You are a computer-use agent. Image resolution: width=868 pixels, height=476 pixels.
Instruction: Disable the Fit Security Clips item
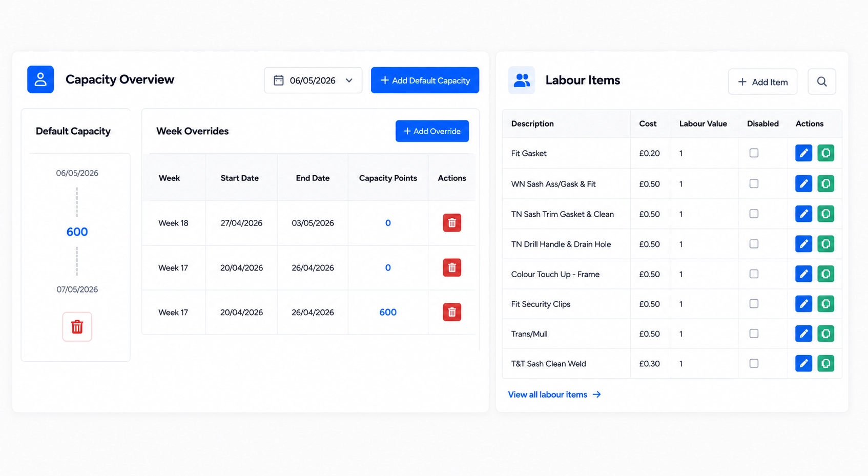[754, 304]
